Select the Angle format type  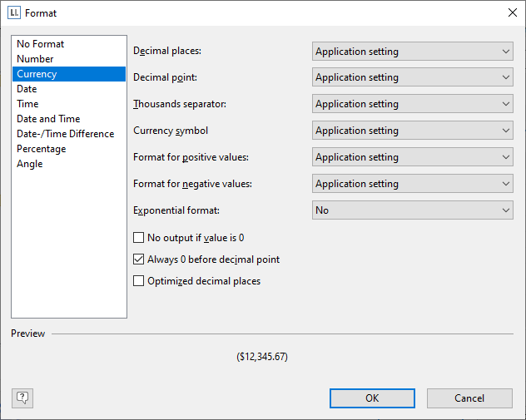(x=29, y=164)
